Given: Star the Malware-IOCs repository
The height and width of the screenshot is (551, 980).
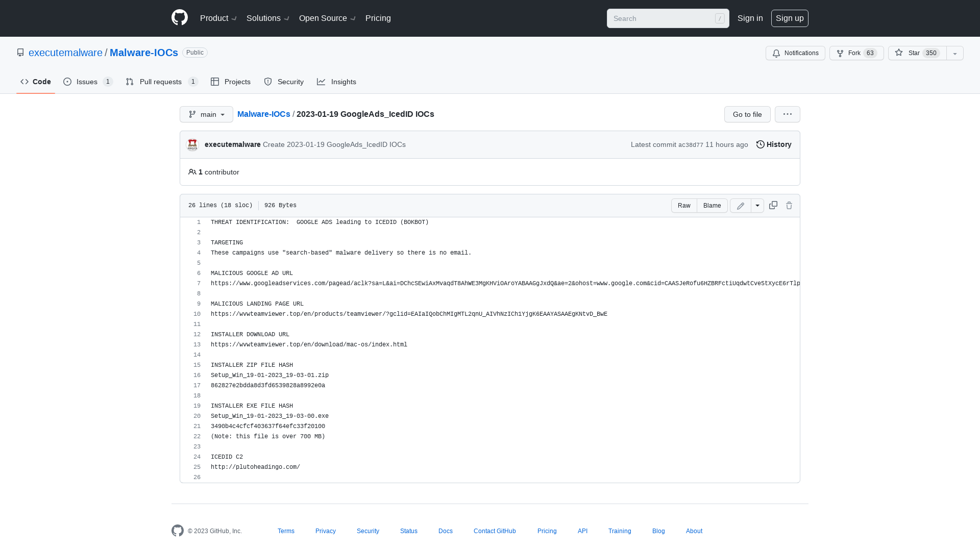Looking at the screenshot, I should [x=917, y=53].
